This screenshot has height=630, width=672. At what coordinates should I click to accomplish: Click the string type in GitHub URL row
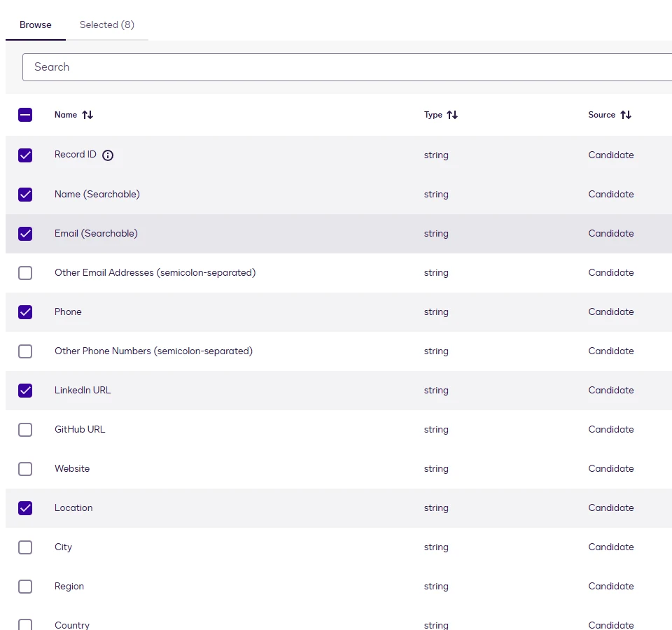pos(436,429)
